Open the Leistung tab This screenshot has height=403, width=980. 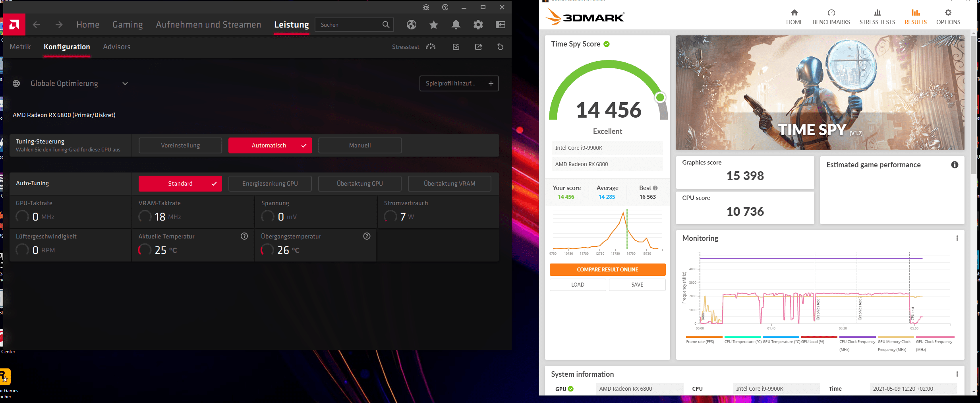pyautogui.click(x=292, y=25)
